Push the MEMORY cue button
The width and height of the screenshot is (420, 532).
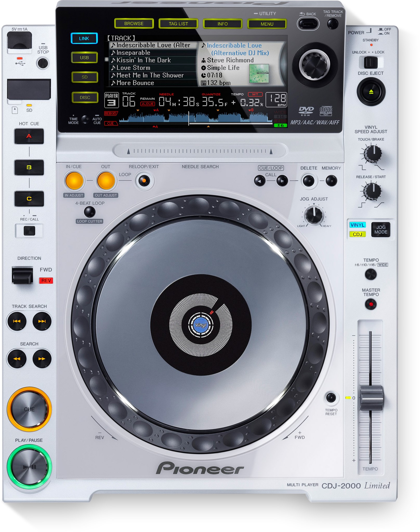click(331, 181)
